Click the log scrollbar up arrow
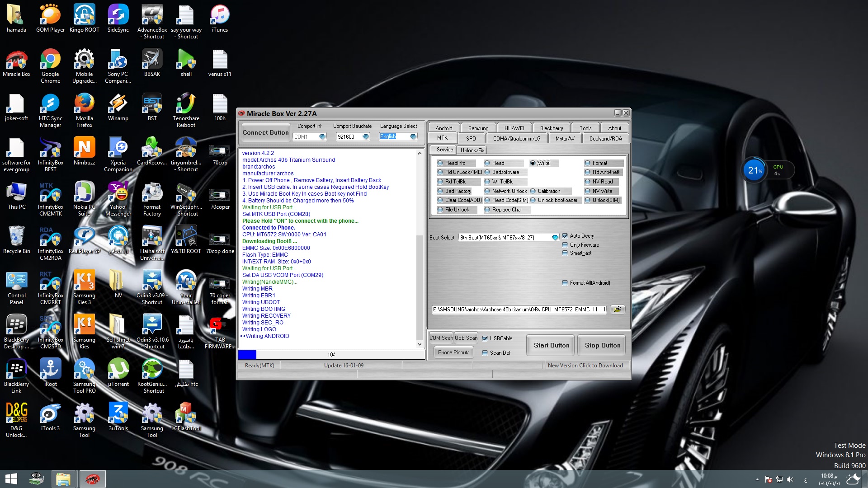 pos(420,153)
